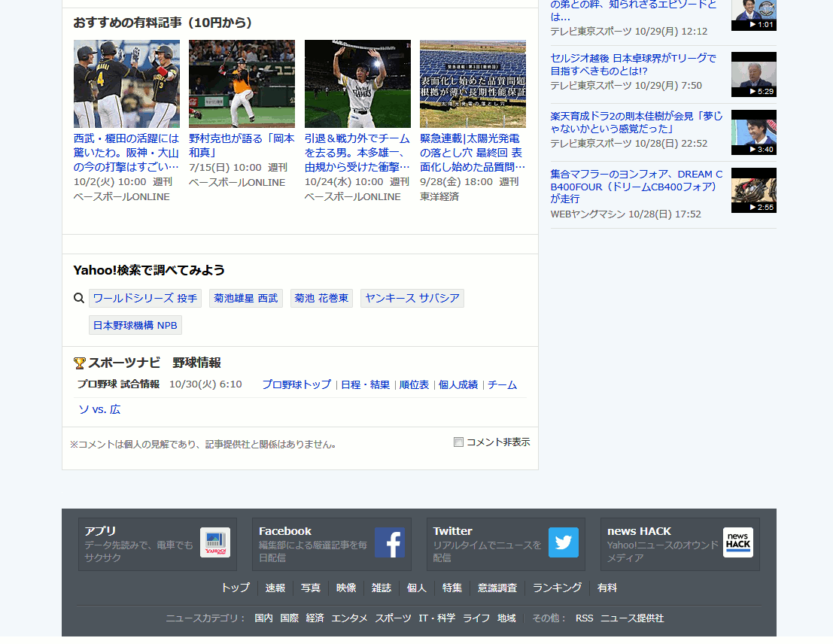Click the news HACK logo icon
833x644 pixels.
738,542
